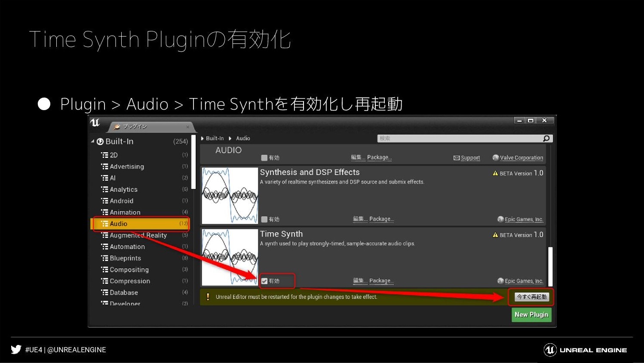Collapse the Built-In category tree

click(x=92, y=141)
